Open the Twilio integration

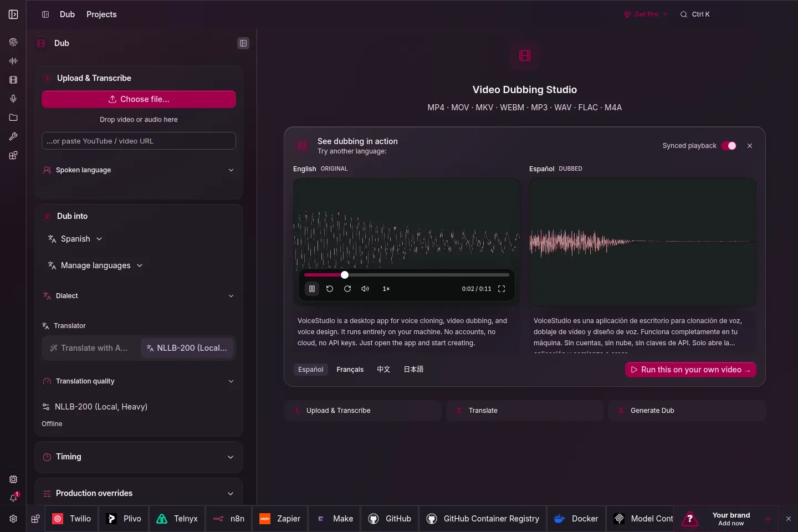(72, 519)
